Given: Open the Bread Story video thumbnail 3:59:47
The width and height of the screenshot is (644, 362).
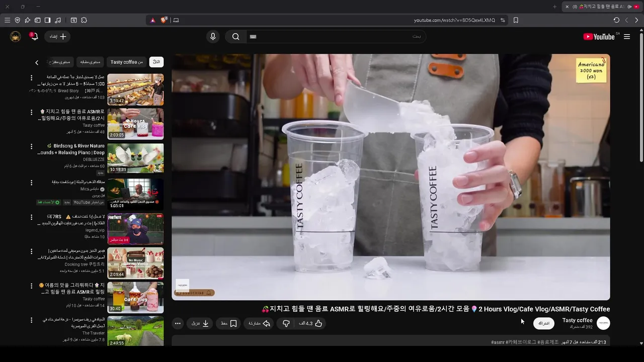Looking at the screenshot, I should (x=135, y=89).
